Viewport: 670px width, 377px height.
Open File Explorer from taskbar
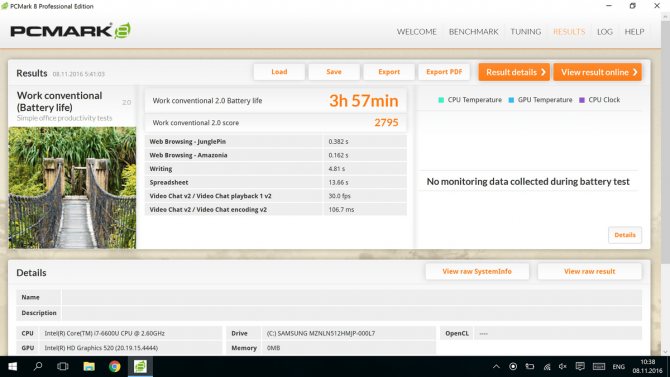[x=89, y=366]
